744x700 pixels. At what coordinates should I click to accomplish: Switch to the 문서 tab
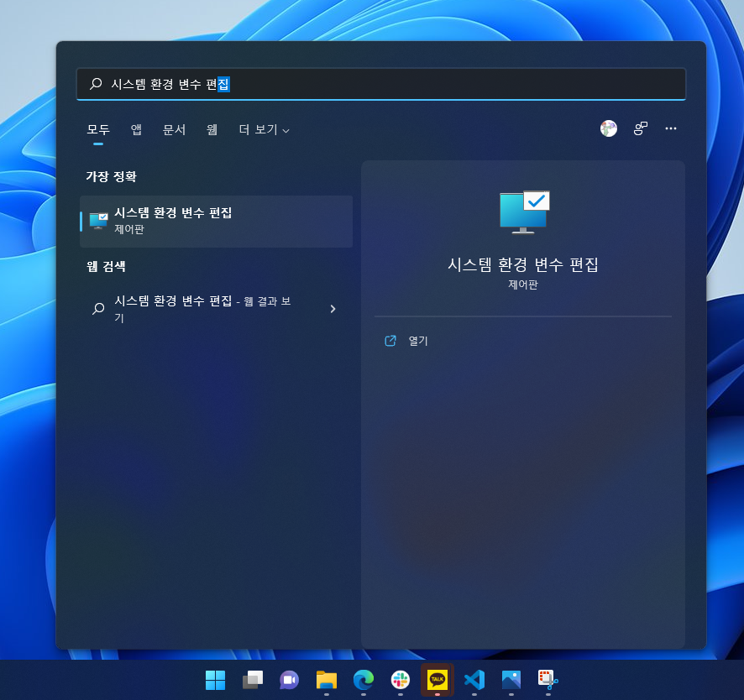coord(174,129)
